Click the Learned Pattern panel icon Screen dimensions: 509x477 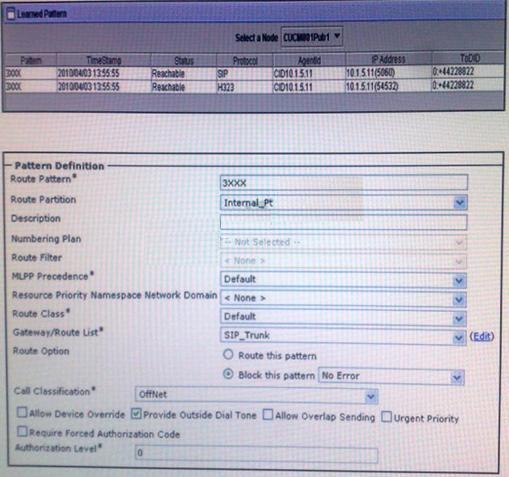[x=11, y=14]
